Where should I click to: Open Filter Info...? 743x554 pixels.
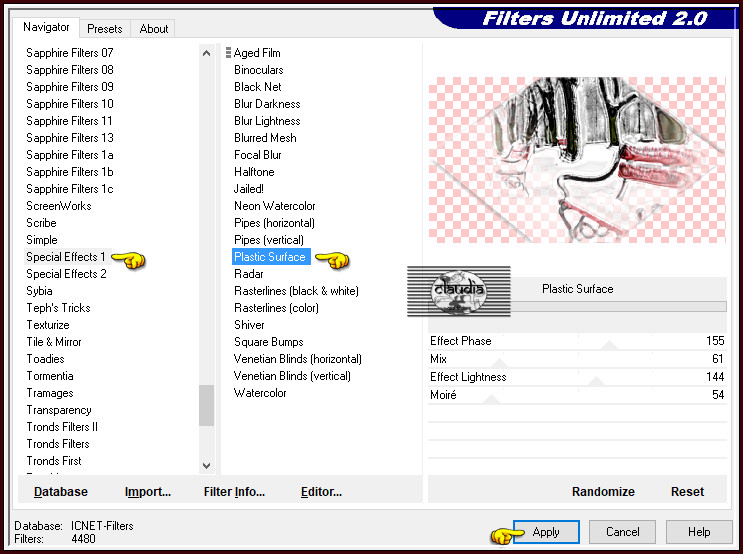coord(234,492)
